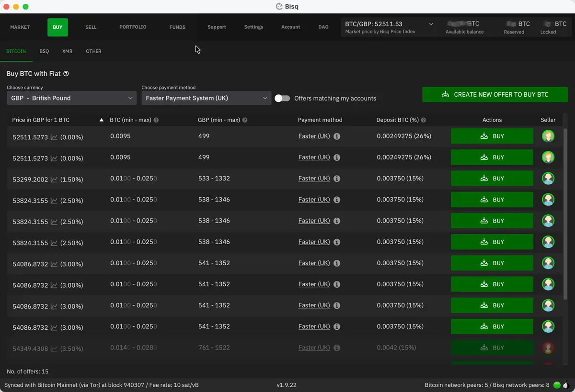Click the Bisq logo in the title bar
The image size is (575, 392).
[x=279, y=6]
